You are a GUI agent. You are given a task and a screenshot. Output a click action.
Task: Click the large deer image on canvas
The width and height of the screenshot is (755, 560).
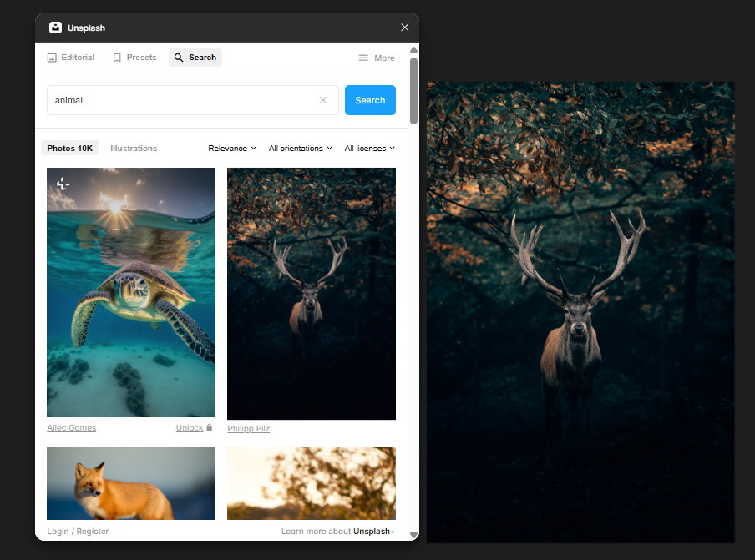coord(580,312)
